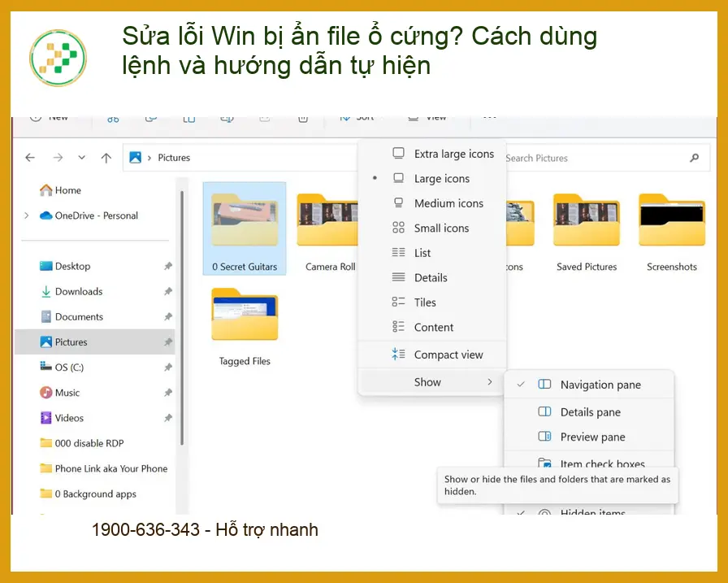Select the Pictures breadcrumb in address bar
This screenshot has height=583, width=728.
174,158
